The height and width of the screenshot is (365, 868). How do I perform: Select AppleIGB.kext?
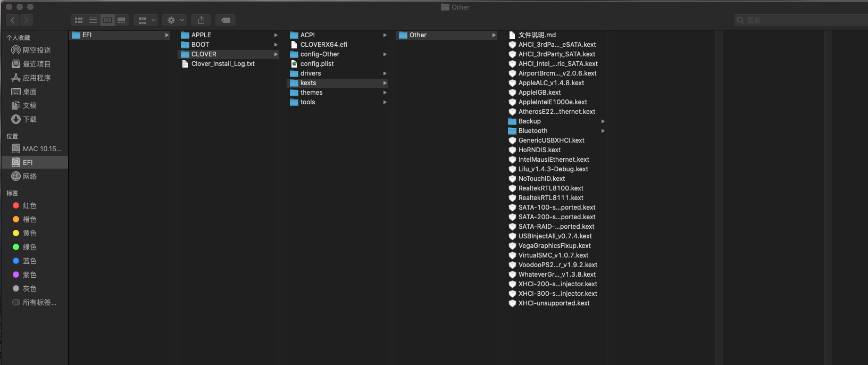pos(555,93)
